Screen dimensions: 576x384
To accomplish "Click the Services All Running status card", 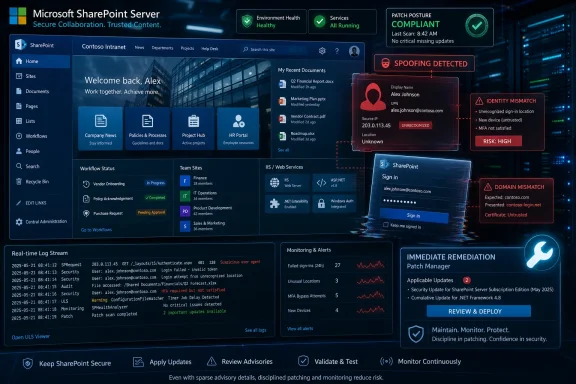I will pyautogui.click(x=342, y=22).
